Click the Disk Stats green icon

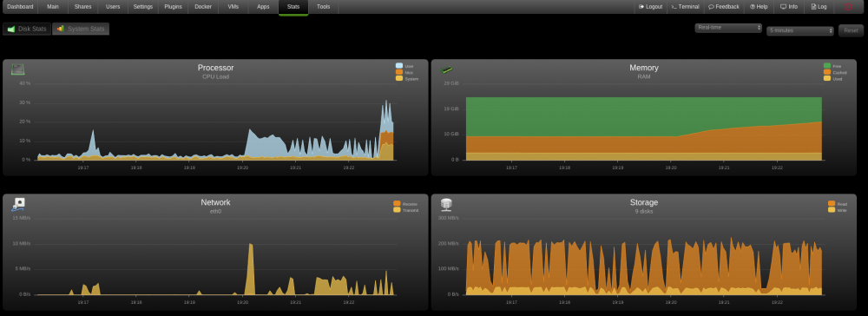(x=11, y=29)
